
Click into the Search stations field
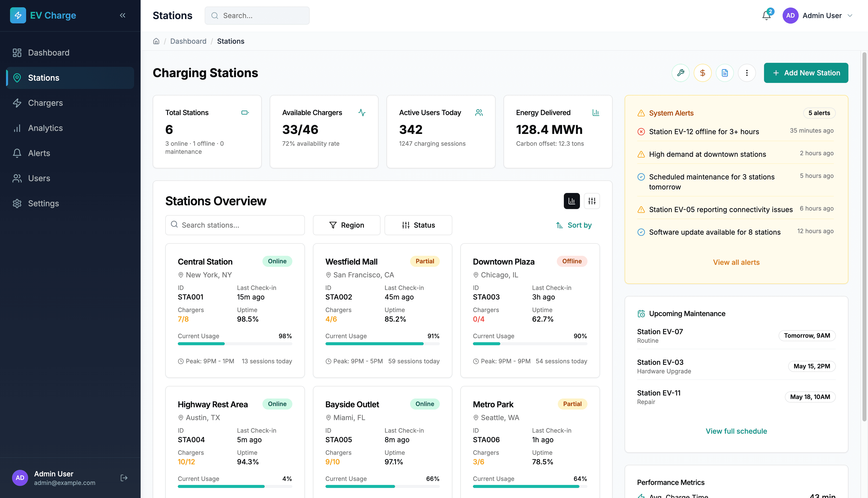pyautogui.click(x=235, y=225)
